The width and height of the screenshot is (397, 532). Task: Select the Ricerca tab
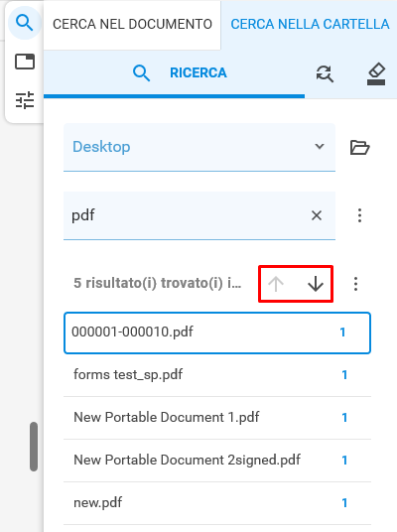[174, 73]
